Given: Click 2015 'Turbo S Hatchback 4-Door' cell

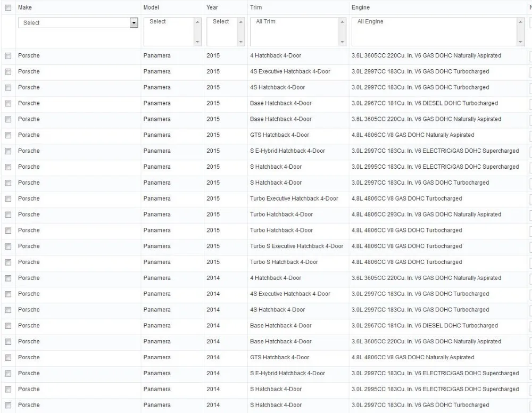Looking at the screenshot, I should click(x=284, y=262).
